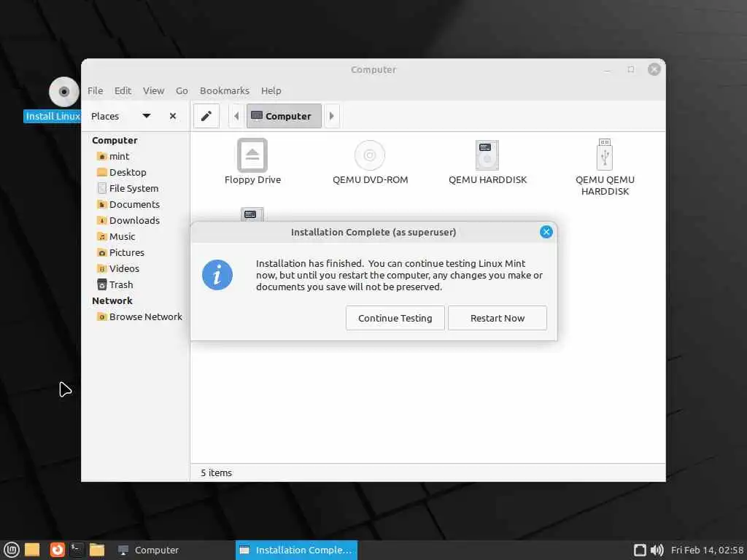Click Continue Testing button
The image size is (747, 560).
395,318
